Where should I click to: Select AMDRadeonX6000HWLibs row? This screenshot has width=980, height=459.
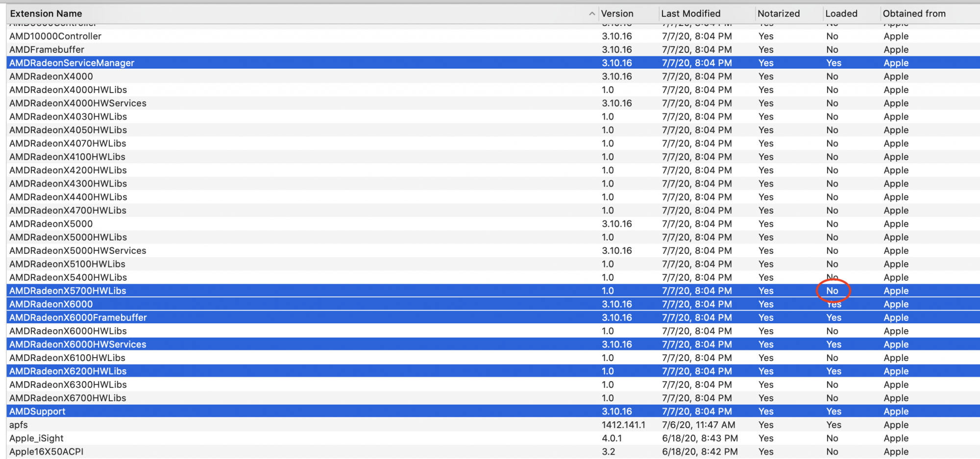[493, 331]
